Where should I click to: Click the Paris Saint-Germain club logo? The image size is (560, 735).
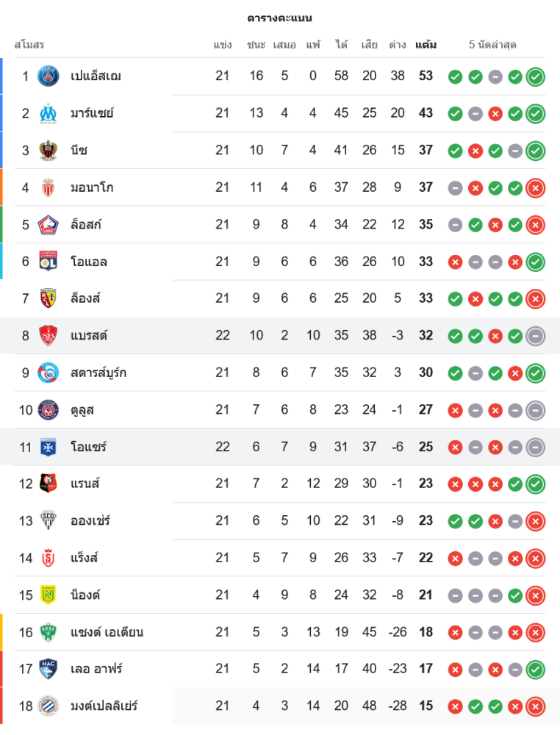[x=49, y=76]
